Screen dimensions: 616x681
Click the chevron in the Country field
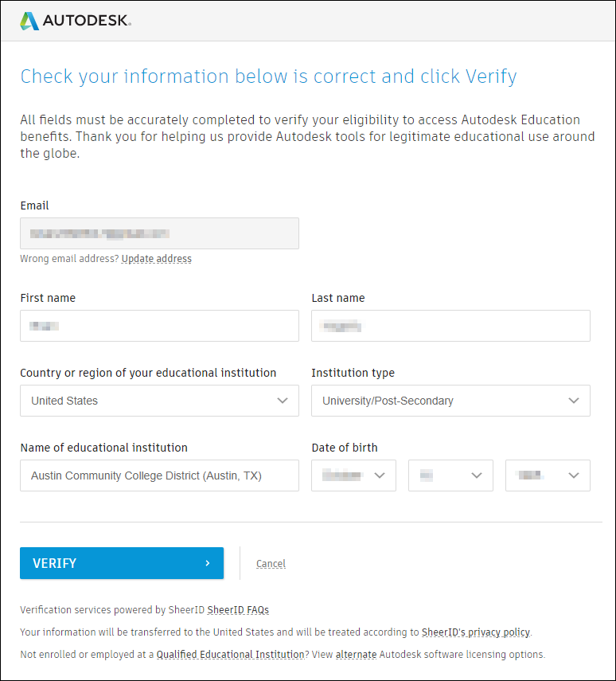pyautogui.click(x=283, y=401)
